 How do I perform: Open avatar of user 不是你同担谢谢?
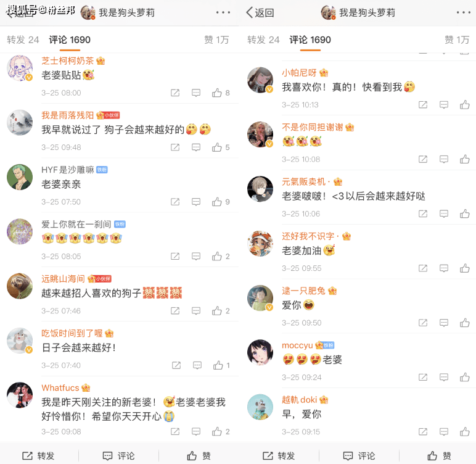point(260,135)
